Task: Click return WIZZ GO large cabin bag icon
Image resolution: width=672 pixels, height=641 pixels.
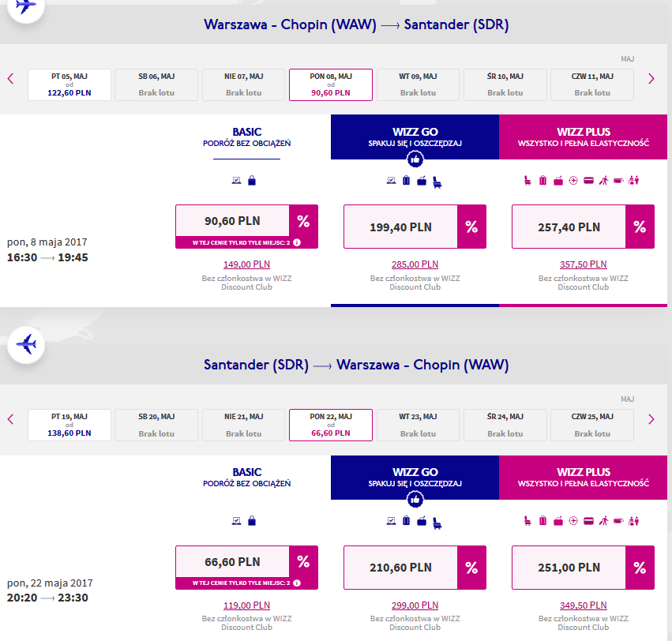Action: click(x=422, y=521)
